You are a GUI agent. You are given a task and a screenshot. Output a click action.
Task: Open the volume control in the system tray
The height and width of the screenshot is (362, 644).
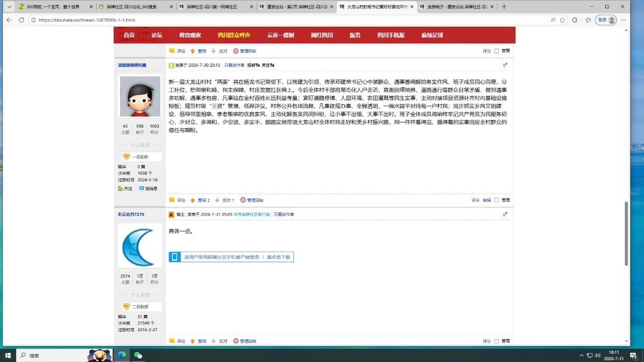click(598, 356)
